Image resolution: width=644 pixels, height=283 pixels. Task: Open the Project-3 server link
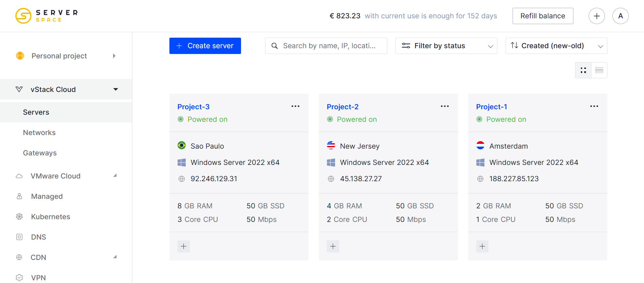click(x=194, y=107)
